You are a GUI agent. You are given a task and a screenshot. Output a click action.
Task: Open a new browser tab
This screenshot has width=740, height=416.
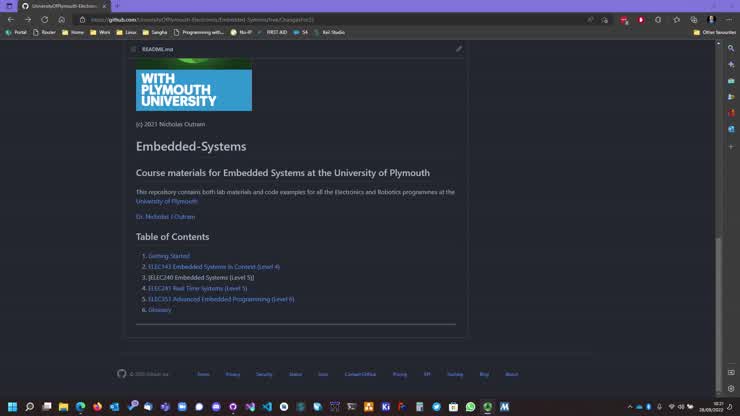117,6
